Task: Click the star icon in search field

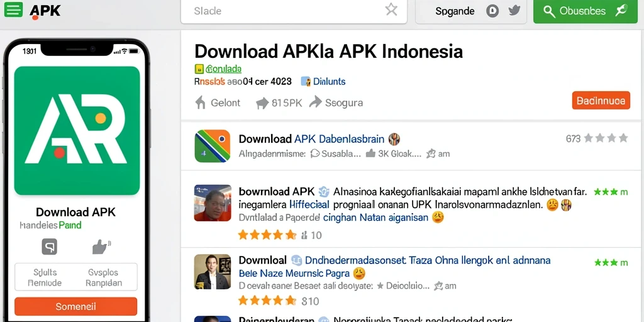Action: click(x=391, y=10)
